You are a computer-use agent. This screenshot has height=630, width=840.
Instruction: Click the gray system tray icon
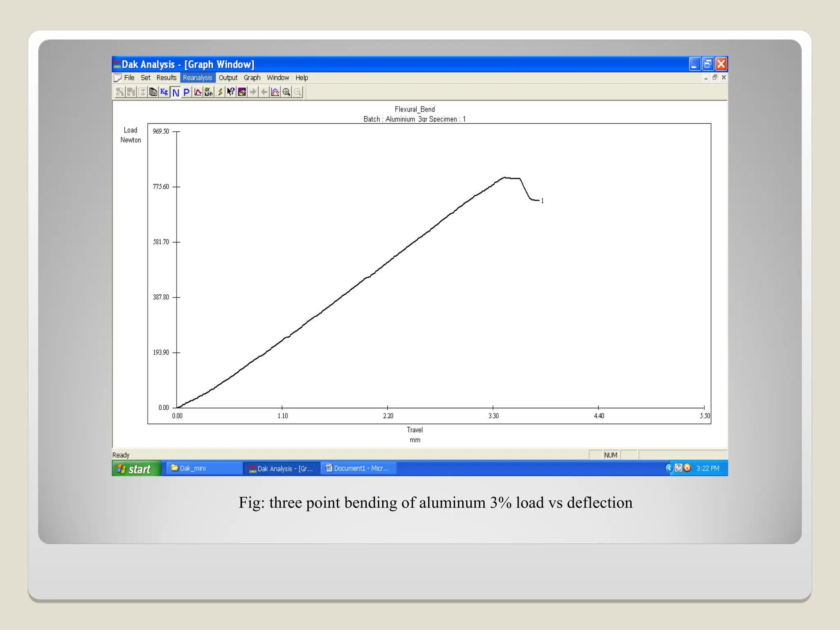click(x=678, y=468)
